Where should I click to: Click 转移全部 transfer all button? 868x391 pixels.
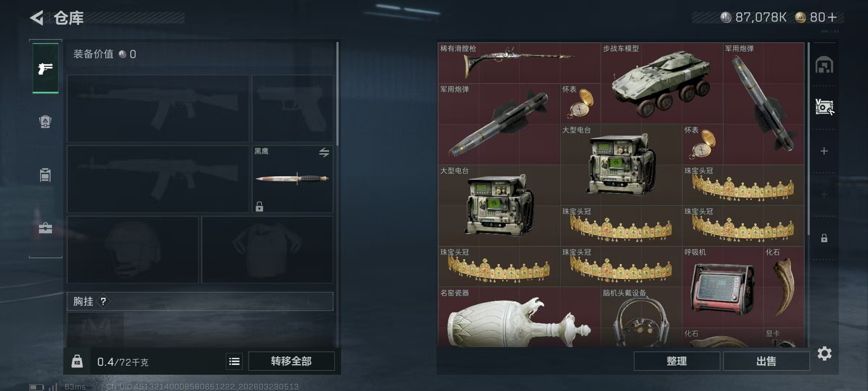(x=291, y=361)
